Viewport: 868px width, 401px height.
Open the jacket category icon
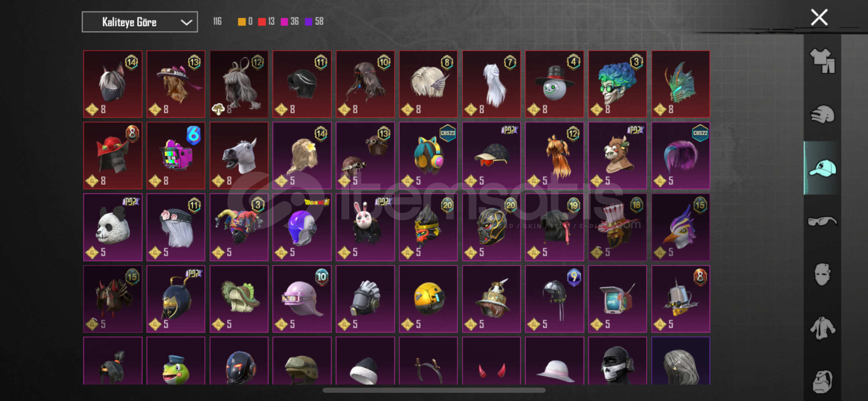[x=822, y=328]
